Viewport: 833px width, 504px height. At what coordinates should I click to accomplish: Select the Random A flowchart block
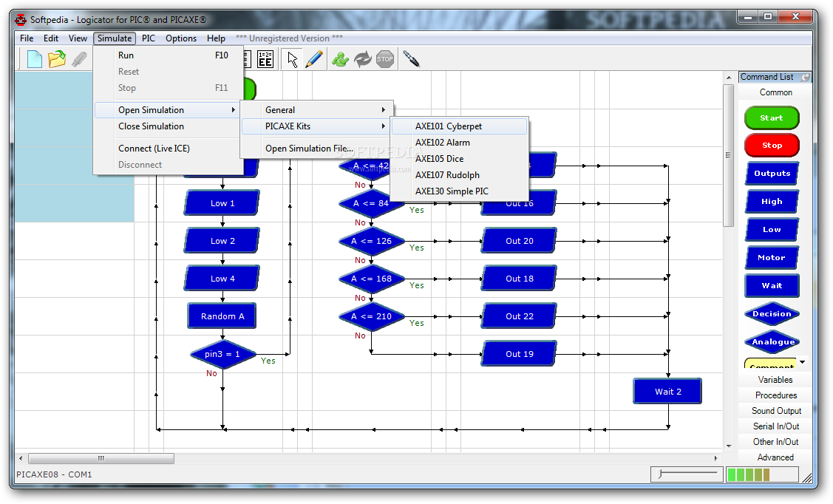pyautogui.click(x=222, y=316)
